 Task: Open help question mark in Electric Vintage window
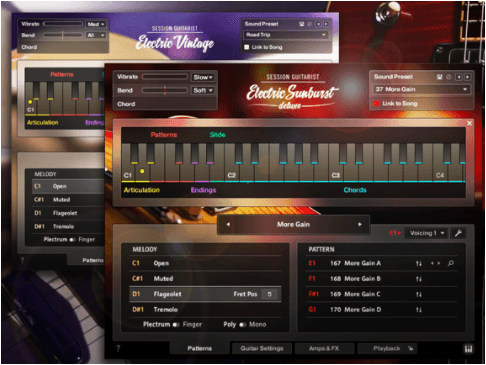tap(22, 260)
